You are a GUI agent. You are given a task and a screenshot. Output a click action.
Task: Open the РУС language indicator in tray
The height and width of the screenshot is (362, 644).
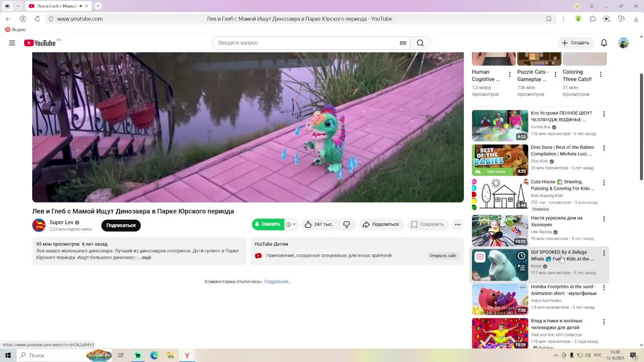[x=598, y=355]
